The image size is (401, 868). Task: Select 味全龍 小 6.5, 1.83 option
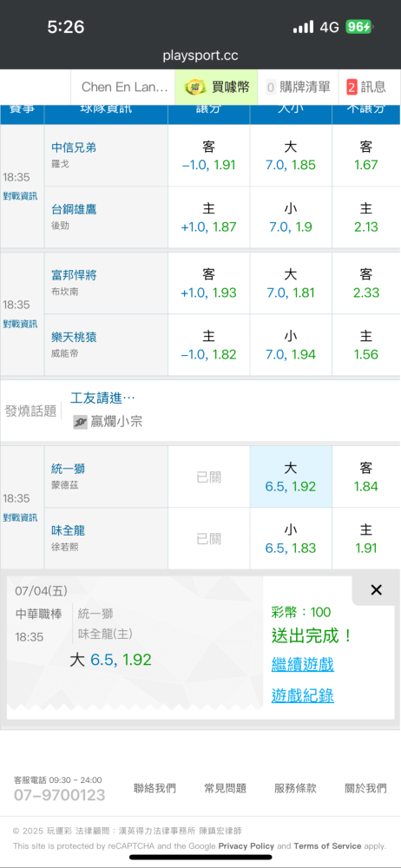[291, 539]
